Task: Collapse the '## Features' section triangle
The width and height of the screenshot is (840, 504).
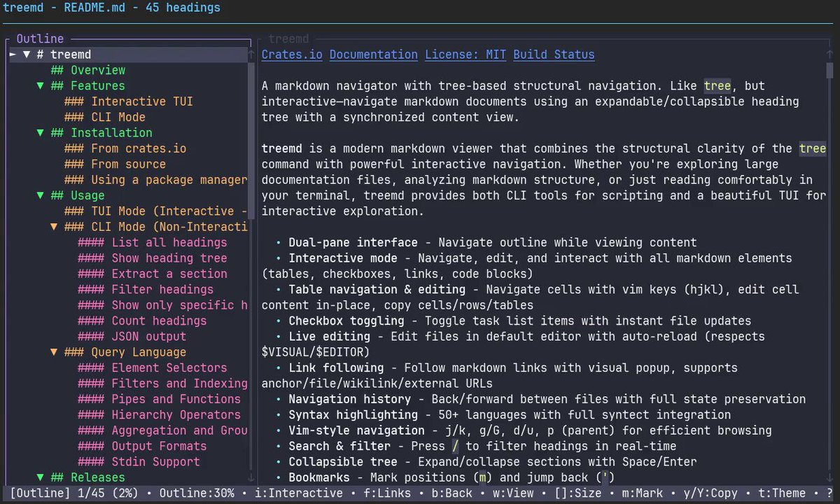Action: point(41,86)
